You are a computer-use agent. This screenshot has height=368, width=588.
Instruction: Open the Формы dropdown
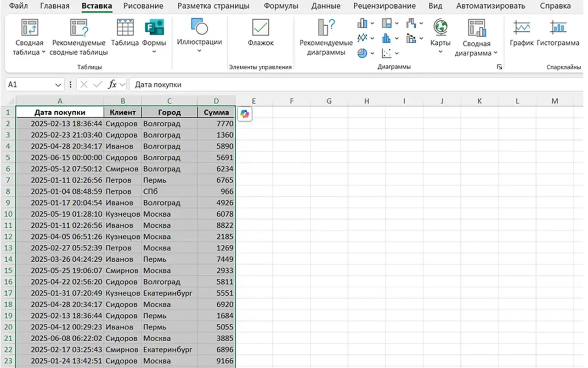point(154,52)
